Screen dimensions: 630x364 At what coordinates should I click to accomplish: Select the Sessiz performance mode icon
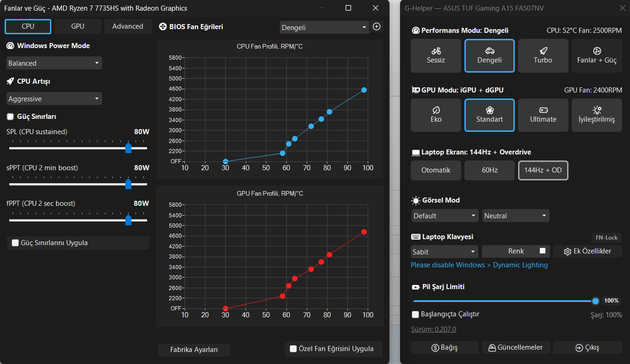436,51
